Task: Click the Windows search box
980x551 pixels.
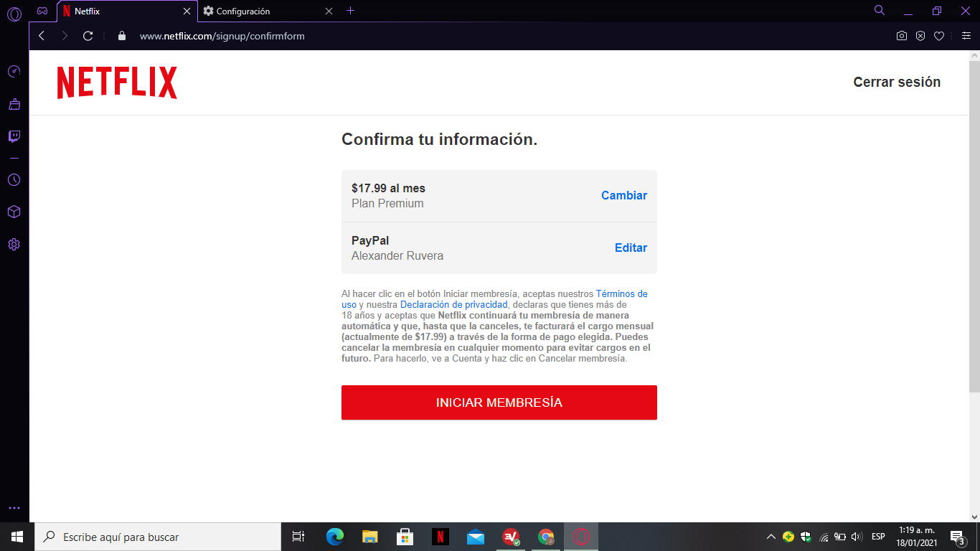Action: (158, 537)
